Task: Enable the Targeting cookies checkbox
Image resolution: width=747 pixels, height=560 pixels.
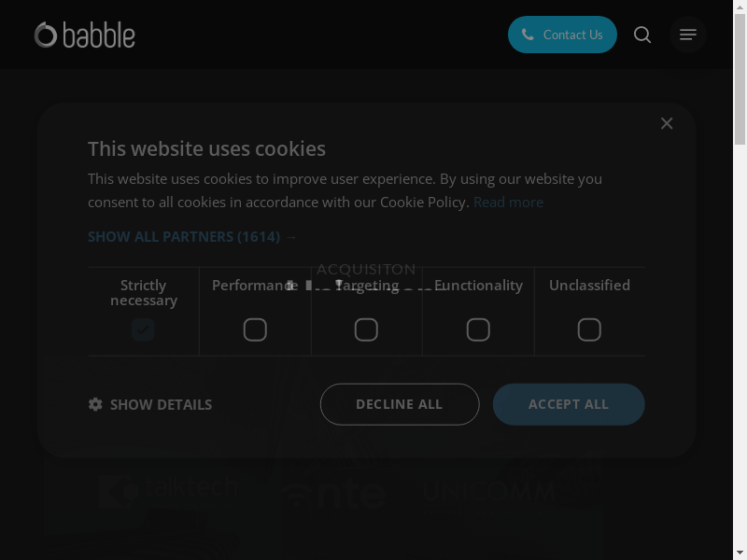Action: (x=366, y=329)
